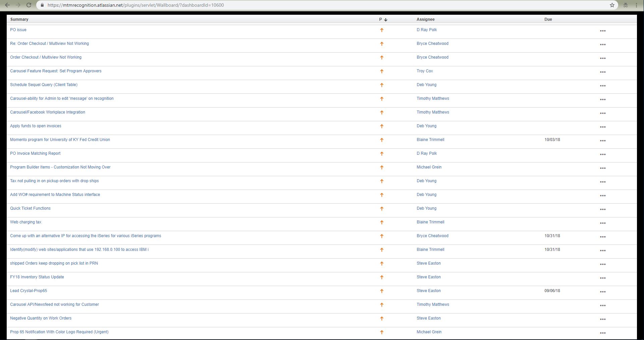Click Deb Young on the Apply funds row

(426, 126)
